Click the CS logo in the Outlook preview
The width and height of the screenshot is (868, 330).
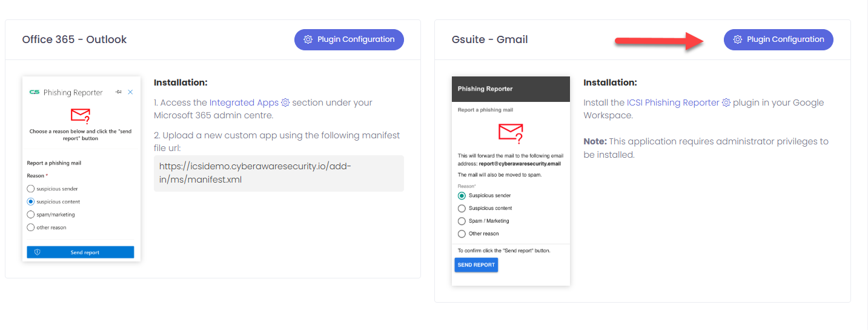(35, 92)
